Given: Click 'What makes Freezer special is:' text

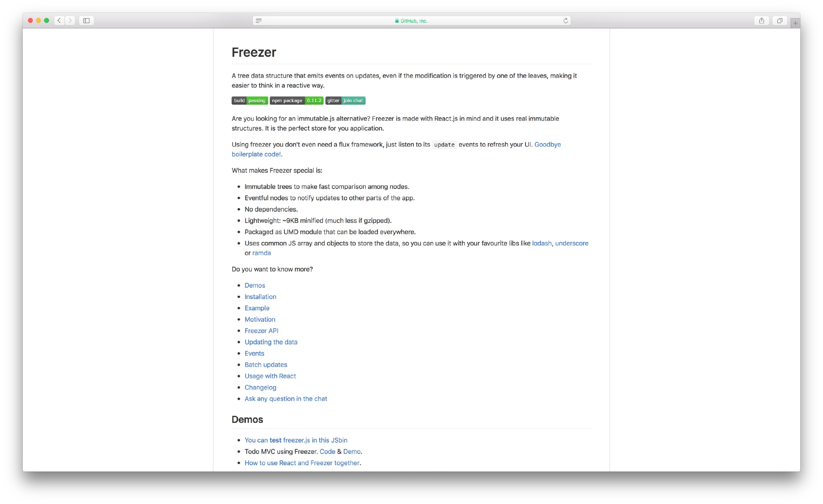Looking at the screenshot, I should tap(277, 170).
